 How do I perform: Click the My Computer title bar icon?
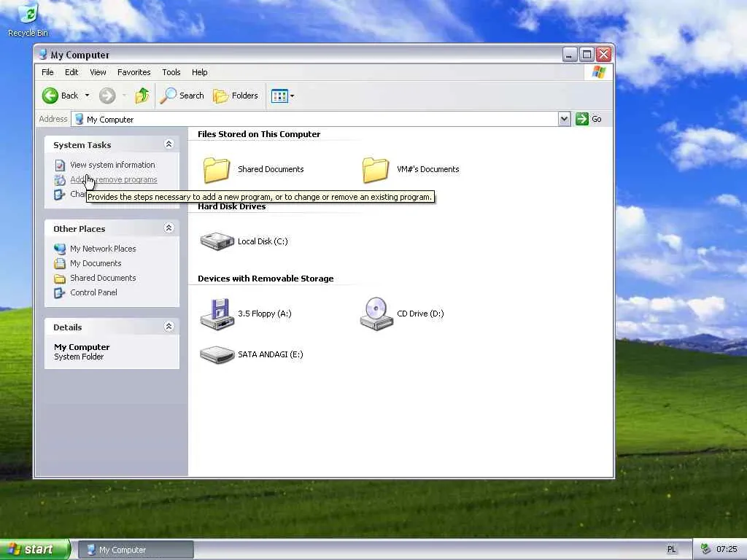pyautogui.click(x=43, y=54)
